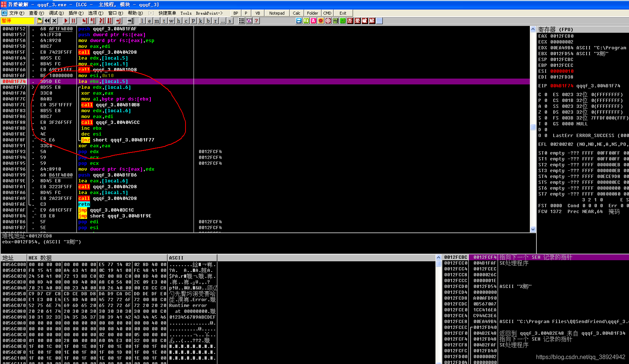Viewport: 629px width, 364px height.
Task: Click the Trace over toolbar icon
Action: tap(109, 21)
